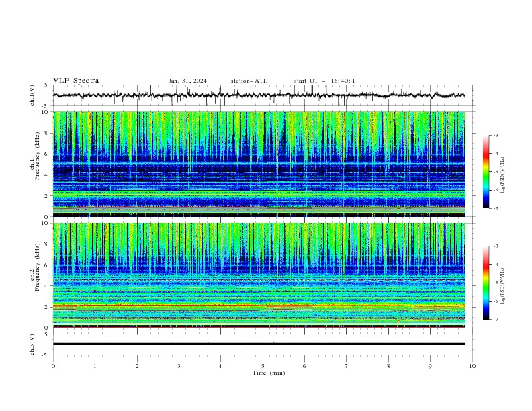Viewport: 532px width, 411px height.
Task: Click time axis tick label "5"
Action: click(x=263, y=366)
